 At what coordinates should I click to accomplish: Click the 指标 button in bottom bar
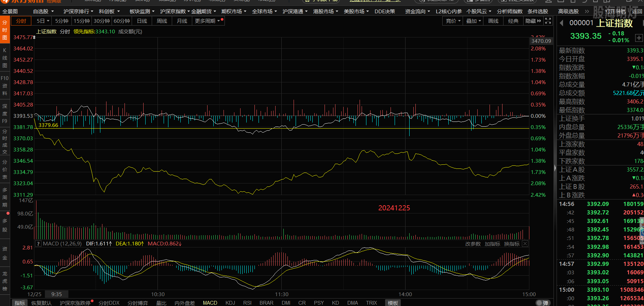pyautogui.click(x=20, y=303)
